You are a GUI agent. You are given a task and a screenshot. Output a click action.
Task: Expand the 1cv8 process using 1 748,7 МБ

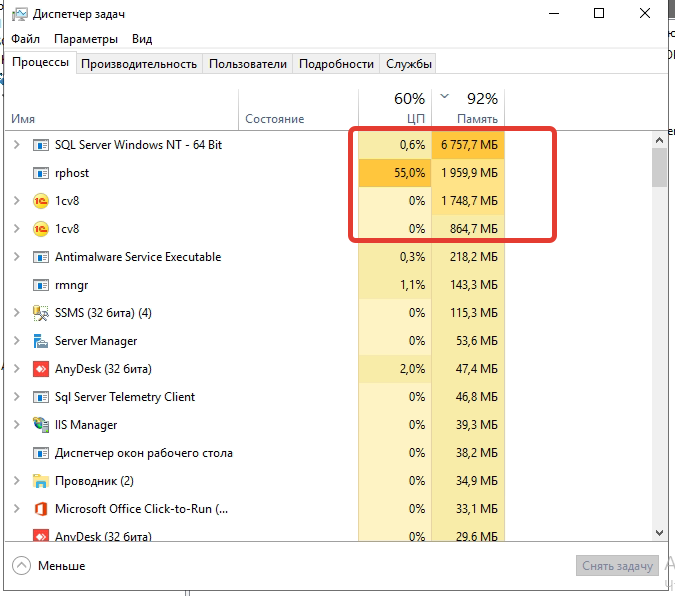[x=16, y=201]
